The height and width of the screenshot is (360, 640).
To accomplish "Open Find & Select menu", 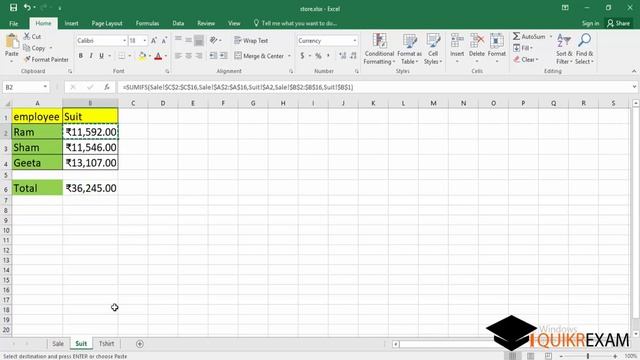I will (x=584, y=49).
